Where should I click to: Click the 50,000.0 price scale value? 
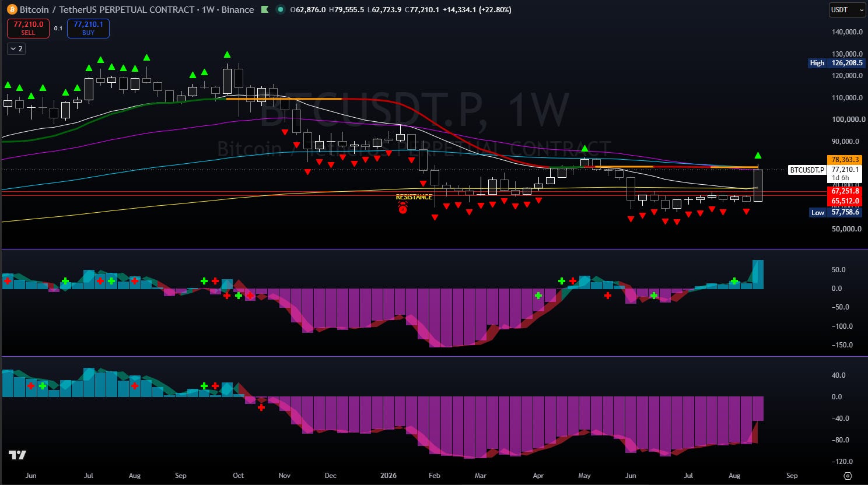pos(846,229)
